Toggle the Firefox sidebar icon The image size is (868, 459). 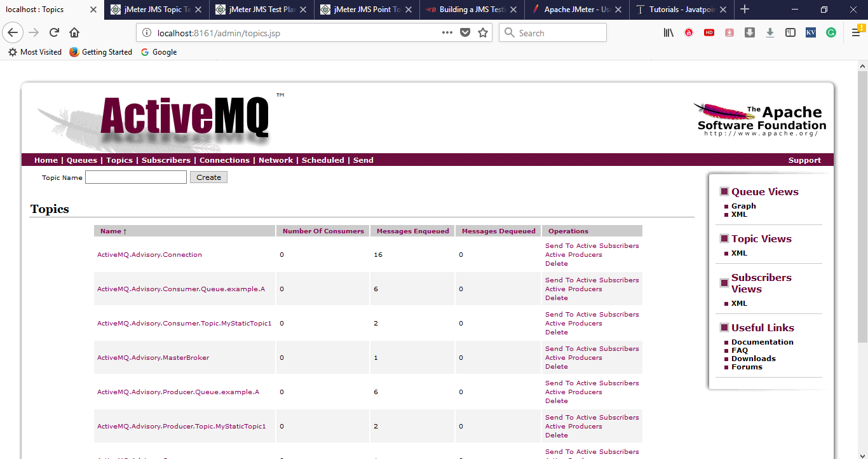point(790,33)
